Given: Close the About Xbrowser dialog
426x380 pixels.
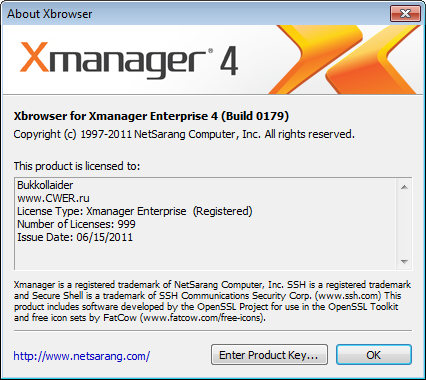Looking at the screenshot, I should pos(405,13).
